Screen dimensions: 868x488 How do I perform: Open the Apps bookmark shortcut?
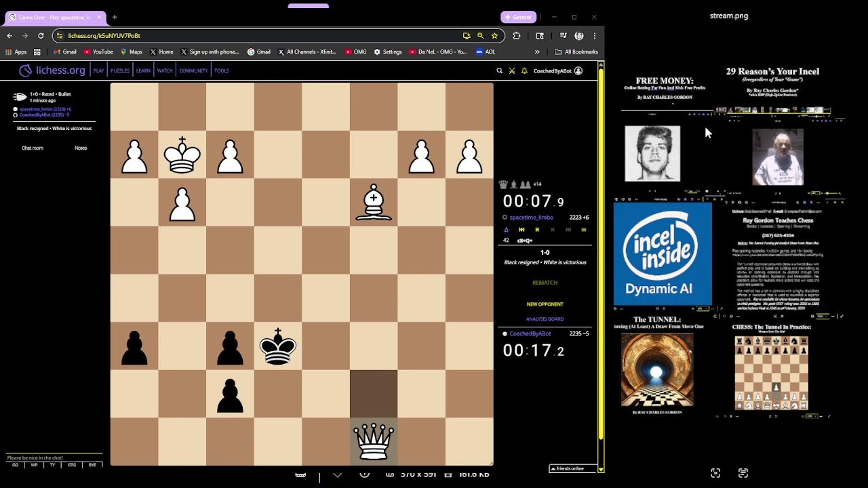(16, 52)
